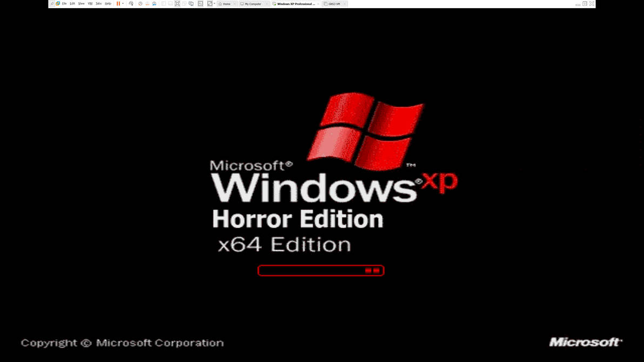Click the red Windows flag logo
644x362 pixels.
pyautogui.click(x=366, y=131)
